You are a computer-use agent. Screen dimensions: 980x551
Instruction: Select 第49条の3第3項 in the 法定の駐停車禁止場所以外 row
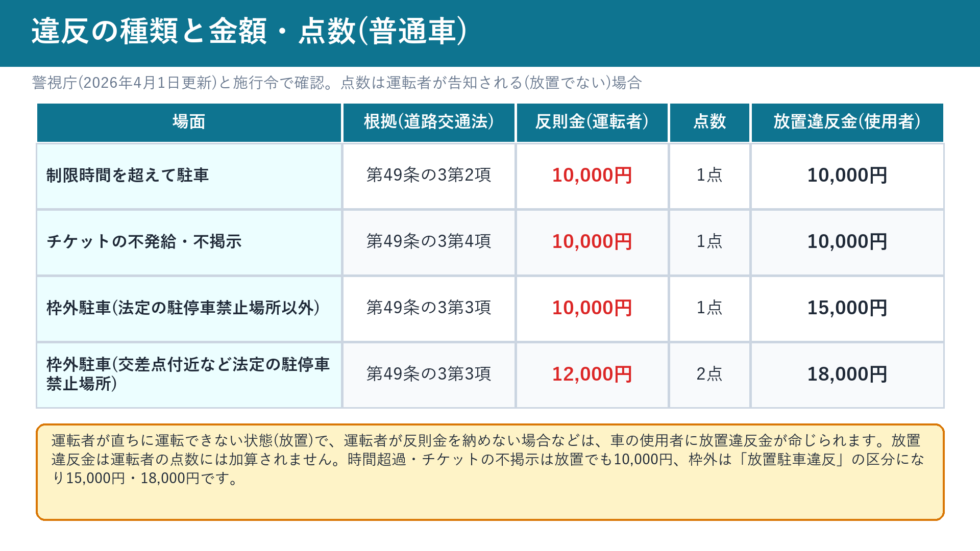(429, 308)
